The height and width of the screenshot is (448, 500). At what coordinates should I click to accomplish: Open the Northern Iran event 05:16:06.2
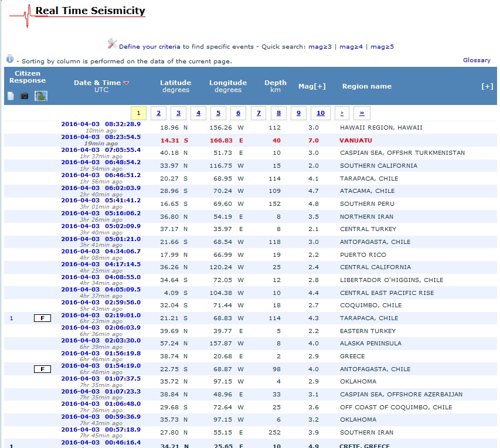coord(101,213)
